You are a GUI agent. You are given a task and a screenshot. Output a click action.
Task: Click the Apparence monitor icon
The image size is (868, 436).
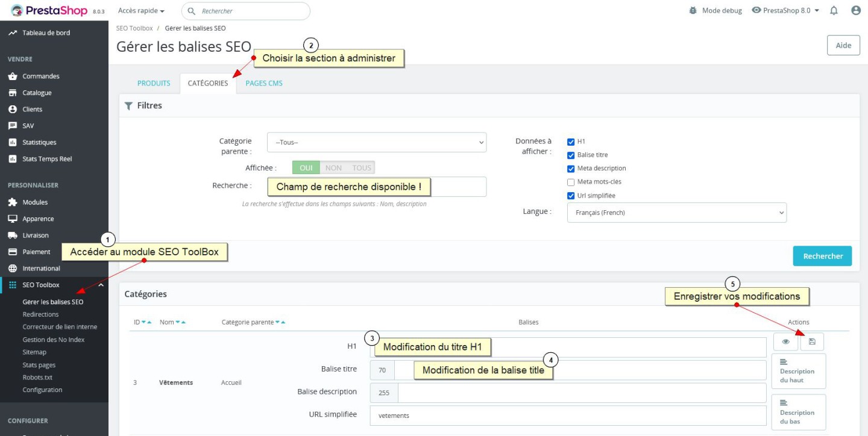click(x=13, y=219)
